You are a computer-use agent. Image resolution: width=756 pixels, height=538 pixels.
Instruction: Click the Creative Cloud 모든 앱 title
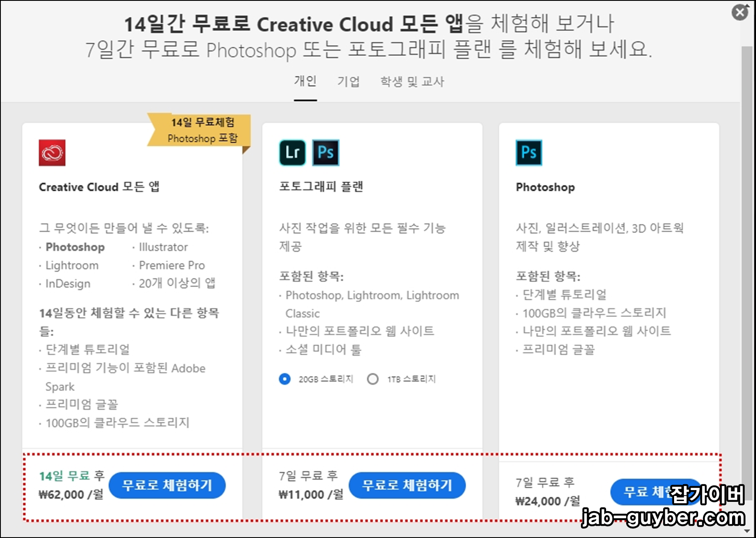click(99, 187)
